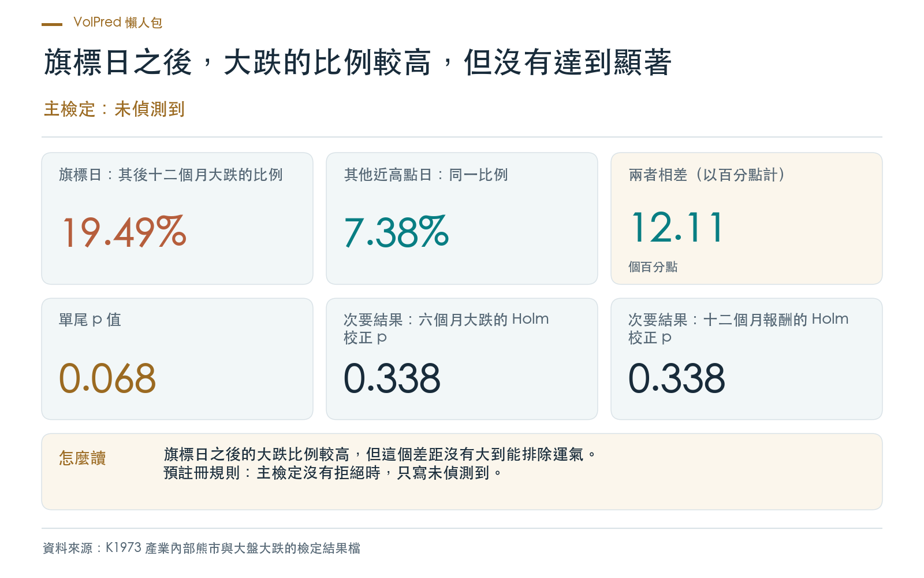924x578 pixels.
Task: Select 0.338 under 十二個月報酬 card
Action: (x=677, y=379)
